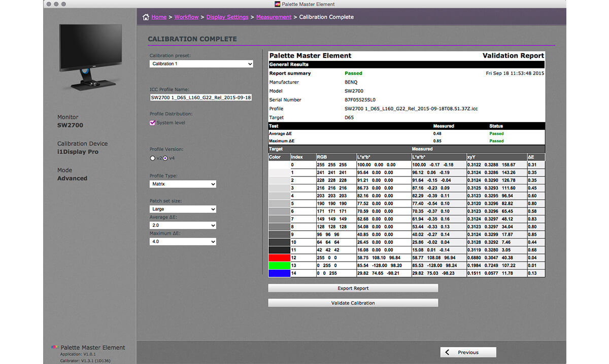Expand the Patch set size dropdown
This screenshot has width=609, height=364.
(183, 209)
